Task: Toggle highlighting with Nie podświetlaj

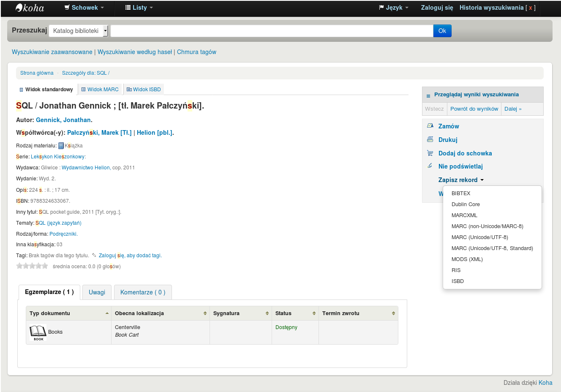Action: pyautogui.click(x=460, y=166)
